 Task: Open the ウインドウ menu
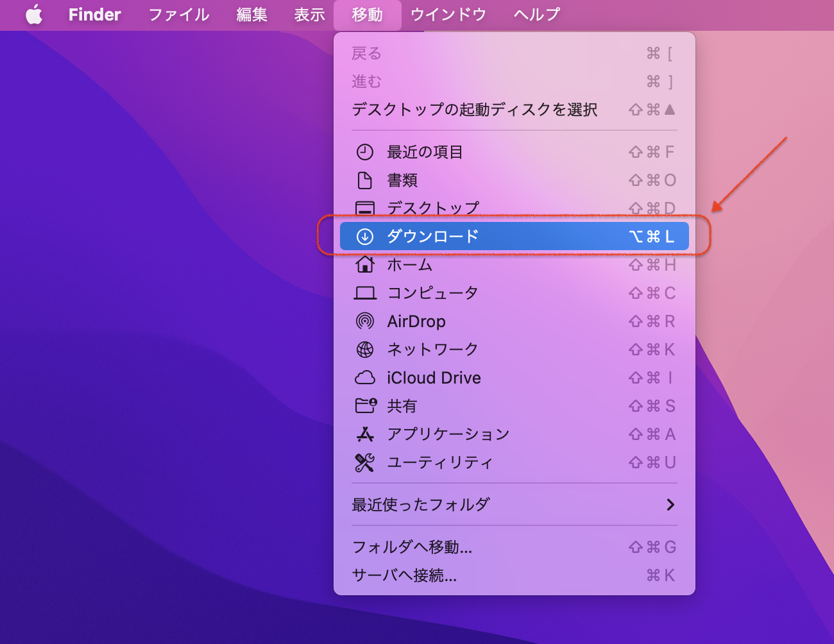448,14
